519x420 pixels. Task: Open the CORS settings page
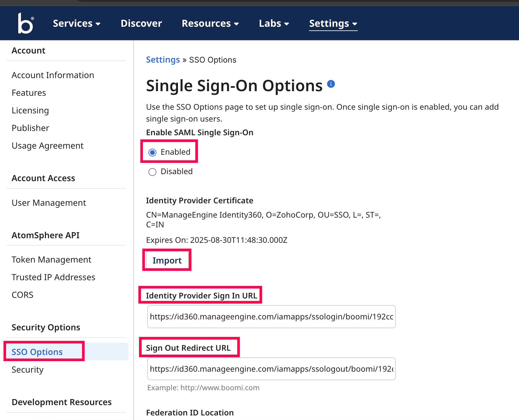pyautogui.click(x=22, y=294)
